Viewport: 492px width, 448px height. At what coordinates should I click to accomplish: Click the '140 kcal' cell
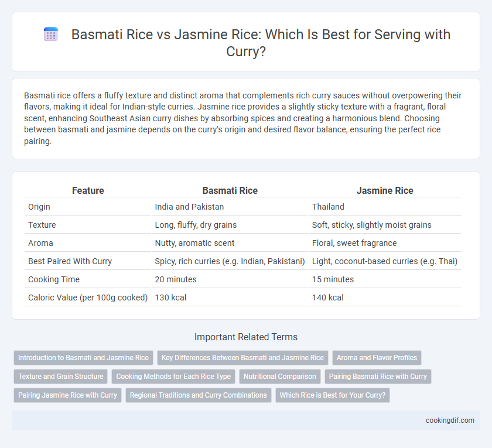click(385, 297)
